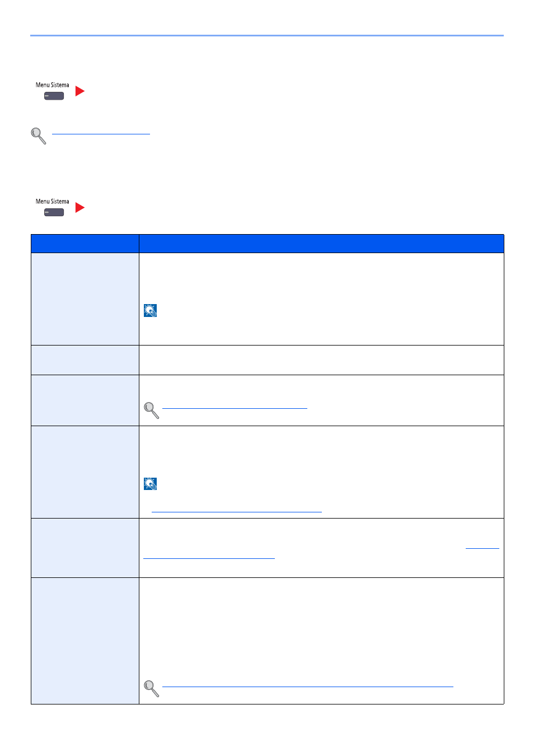
Task: Click the upper Menu Sistema key button
Action: click(x=54, y=96)
